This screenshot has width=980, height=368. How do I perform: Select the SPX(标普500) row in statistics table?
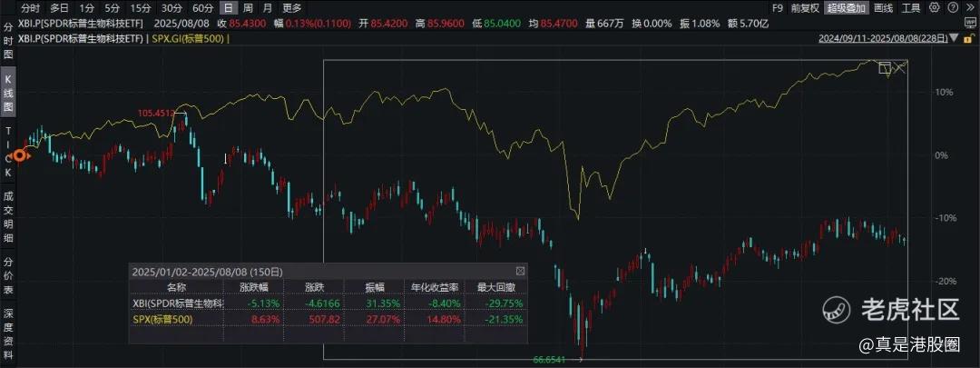[x=327, y=319]
